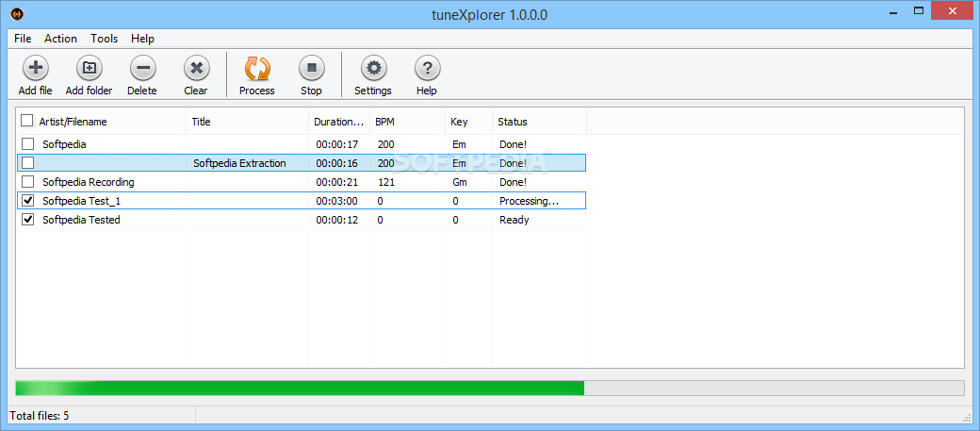The height and width of the screenshot is (431, 980).
Task: Open the Help menu
Action: [142, 38]
